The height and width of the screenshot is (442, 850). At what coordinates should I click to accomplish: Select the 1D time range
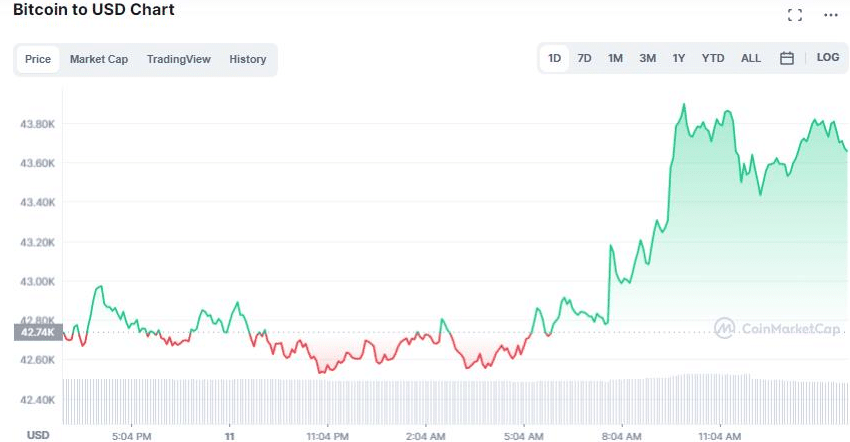(554, 58)
